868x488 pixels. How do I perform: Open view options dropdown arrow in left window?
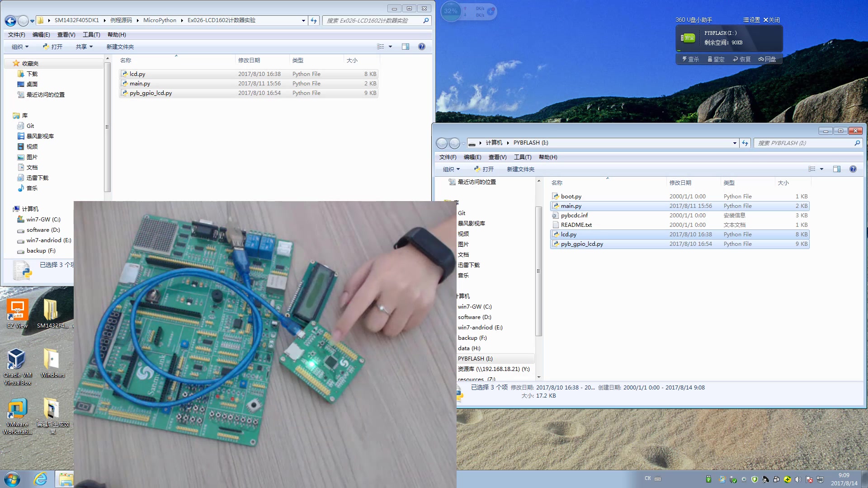(391, 47)
